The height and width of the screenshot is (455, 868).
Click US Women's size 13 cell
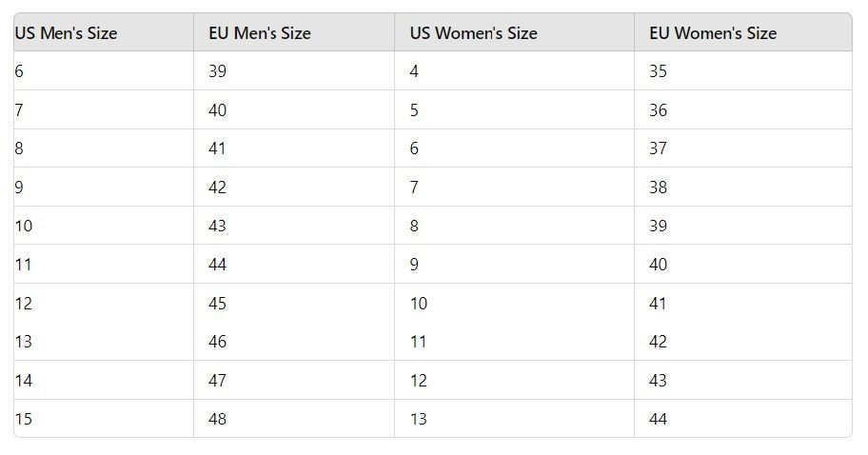514,419
